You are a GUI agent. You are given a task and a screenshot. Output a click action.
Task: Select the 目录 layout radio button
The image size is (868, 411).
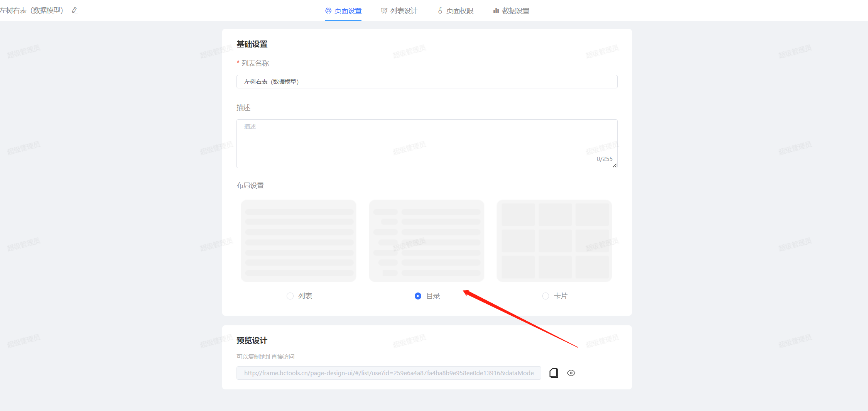418,296
